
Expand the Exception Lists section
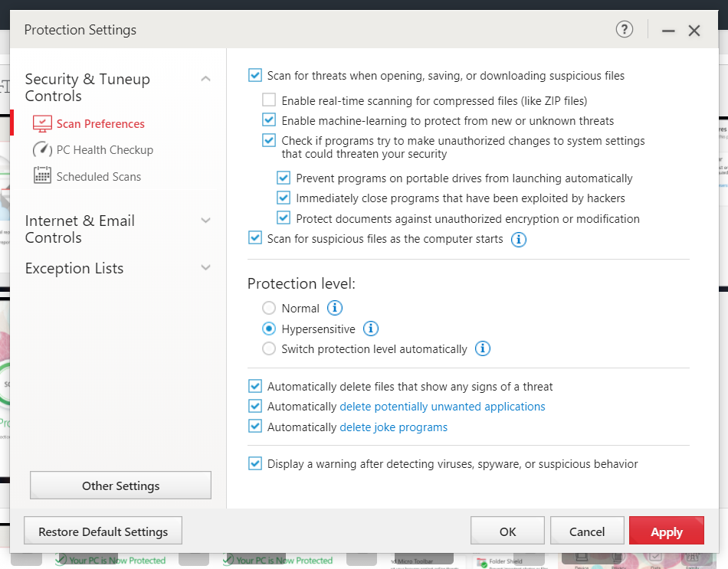(205, 268)
